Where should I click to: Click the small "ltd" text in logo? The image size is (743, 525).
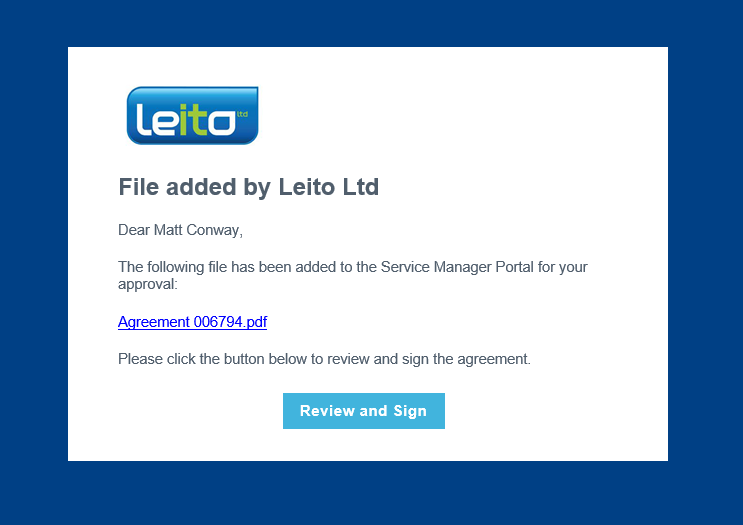(242, 114)
